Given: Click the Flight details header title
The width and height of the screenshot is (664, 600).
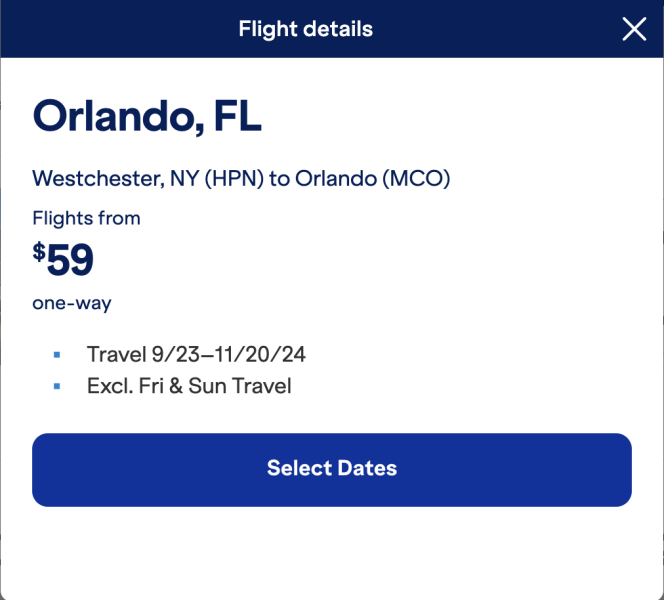Looking at the screenshot, I should 306,29.
